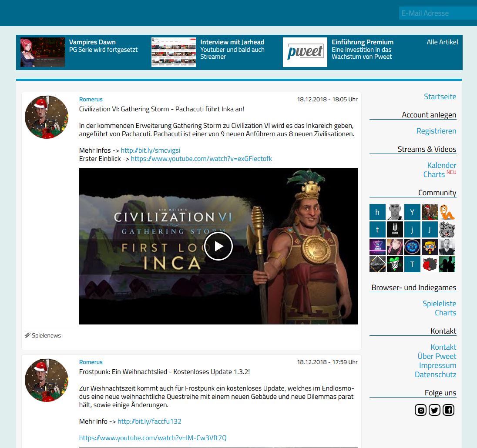
Task: Open the Pweet logo article thumbnail
Action: (x=305, y=52)
